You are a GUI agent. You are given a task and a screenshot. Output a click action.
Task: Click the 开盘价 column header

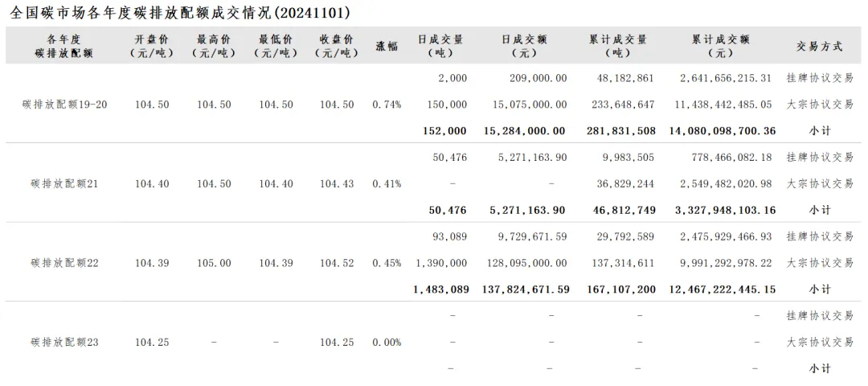click(152, 46)
